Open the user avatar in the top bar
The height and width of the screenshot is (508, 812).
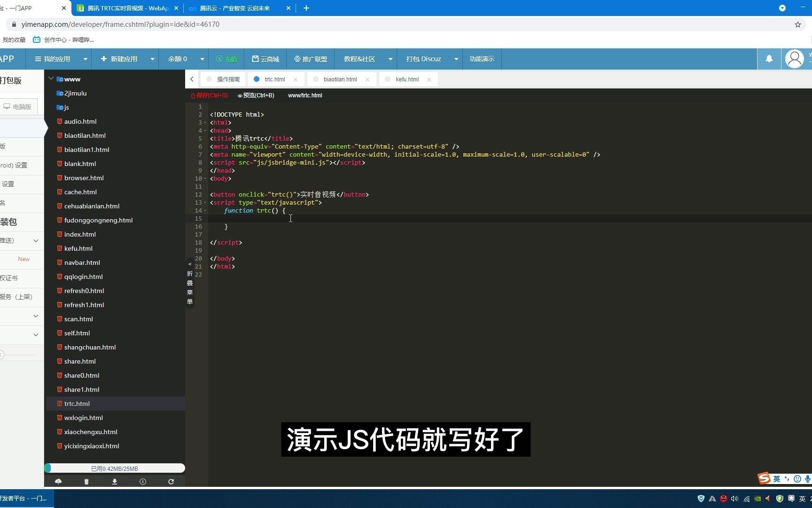(x=795, y=59)
